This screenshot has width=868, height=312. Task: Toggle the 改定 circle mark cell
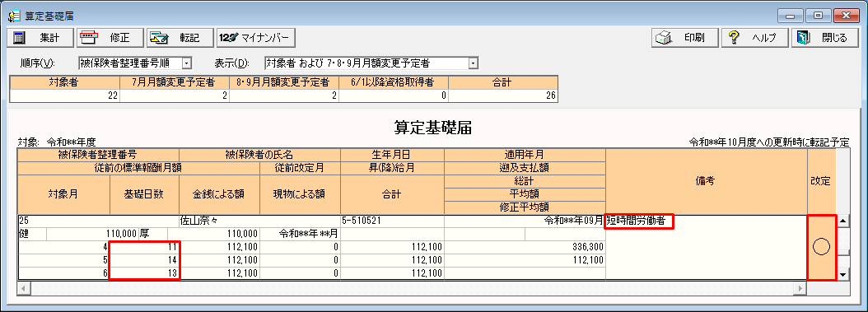click(821, 247)
